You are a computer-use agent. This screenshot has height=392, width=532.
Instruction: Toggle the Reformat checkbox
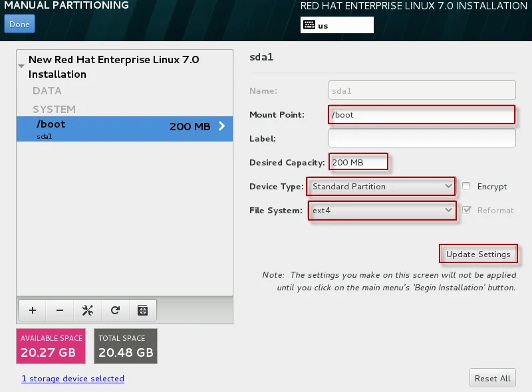(466, 211)
